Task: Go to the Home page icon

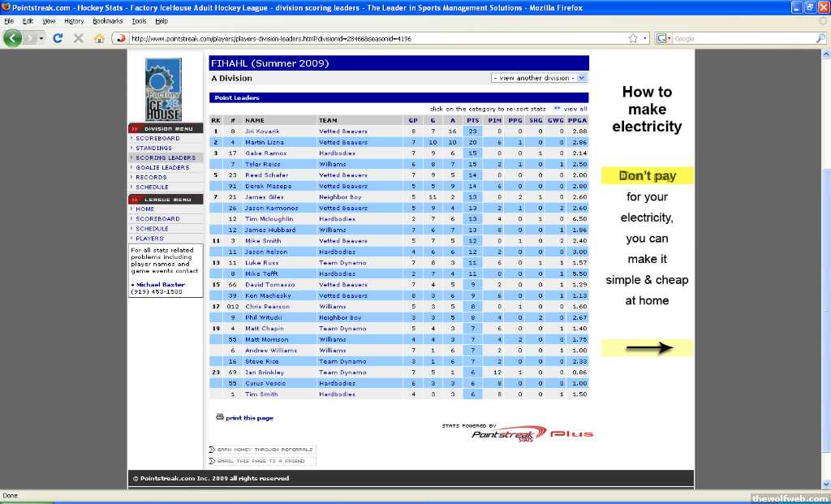Action: [99, 38]
